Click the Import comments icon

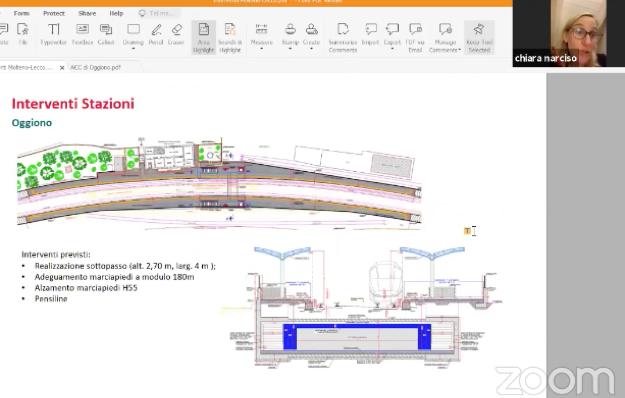(370, 34)
